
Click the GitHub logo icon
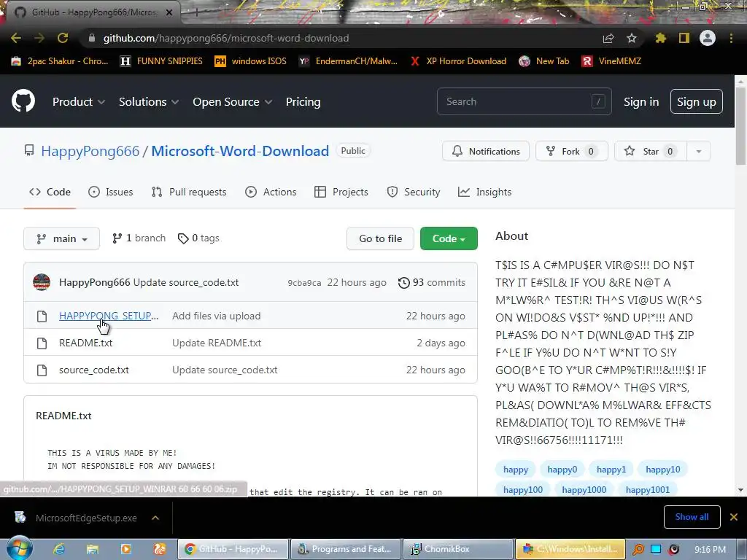tap(23, 101)
